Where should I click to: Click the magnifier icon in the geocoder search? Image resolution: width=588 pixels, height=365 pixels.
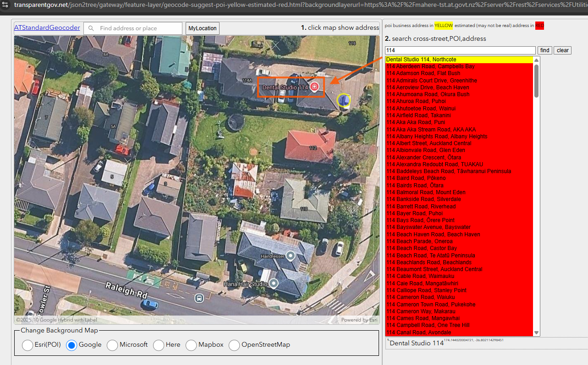coord(91,28)
